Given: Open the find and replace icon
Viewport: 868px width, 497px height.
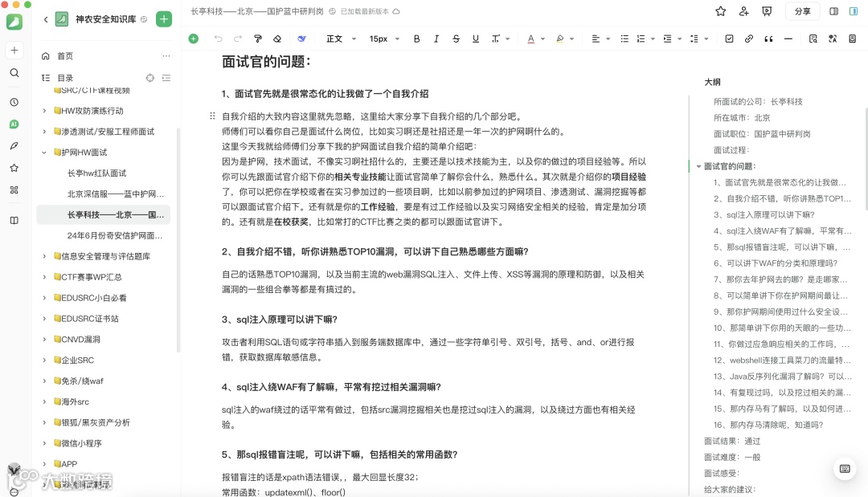Looking at the screenshot, I should tap(813, 39).
